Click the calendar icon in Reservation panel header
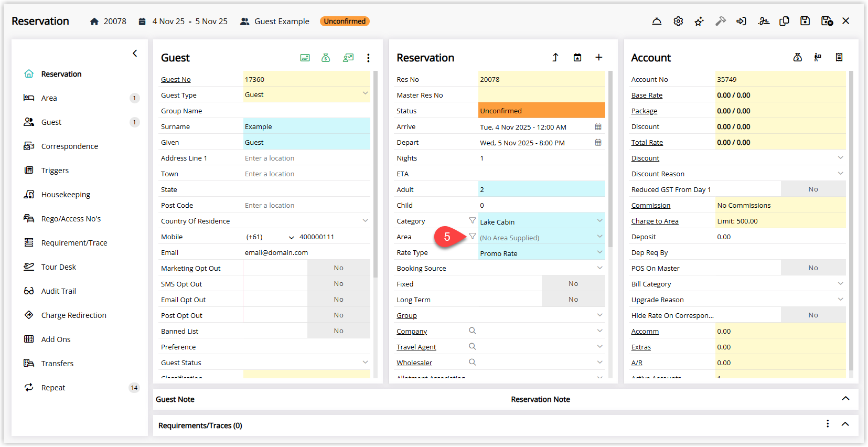Screen dimensions: 868x447 pos(577,57)
